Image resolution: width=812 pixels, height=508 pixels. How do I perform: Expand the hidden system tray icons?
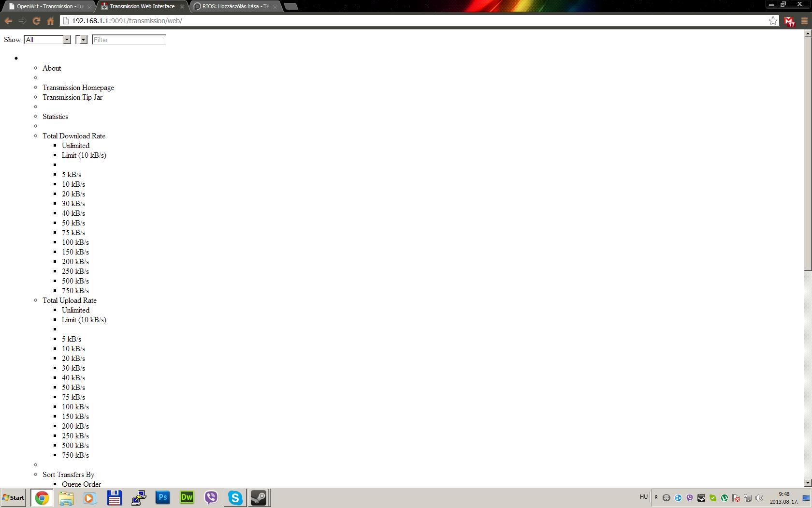point(656,497)
